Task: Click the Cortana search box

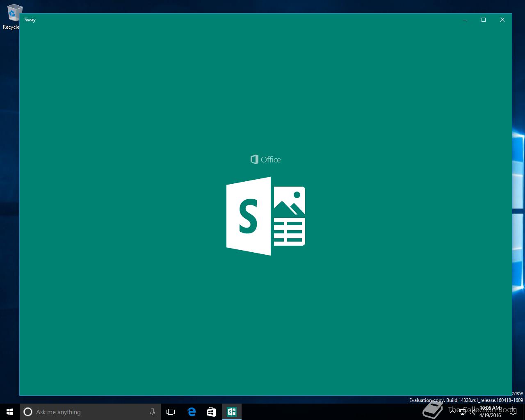Action: [x=89, y=412]
